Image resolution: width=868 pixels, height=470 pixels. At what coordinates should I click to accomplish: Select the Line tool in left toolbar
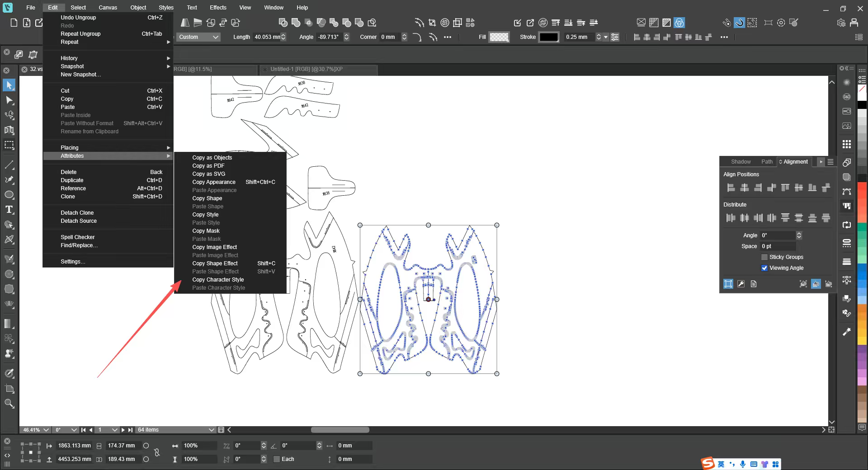click(9, 165)
